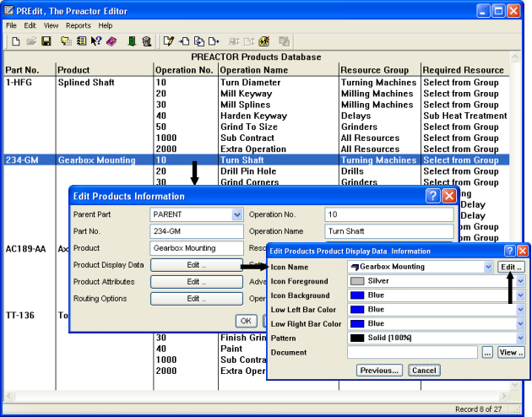This screenshot has width=532, height=417.
Task: Open the Reports menu
Action: coord(79,25)
